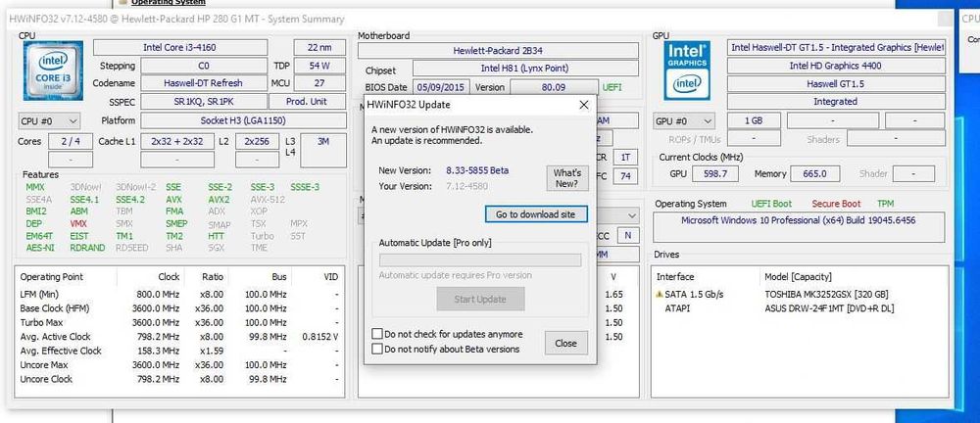Click the BIOS Version 80.09 field
The width and height of the screenshot is (980, 423).
(553, 87)
